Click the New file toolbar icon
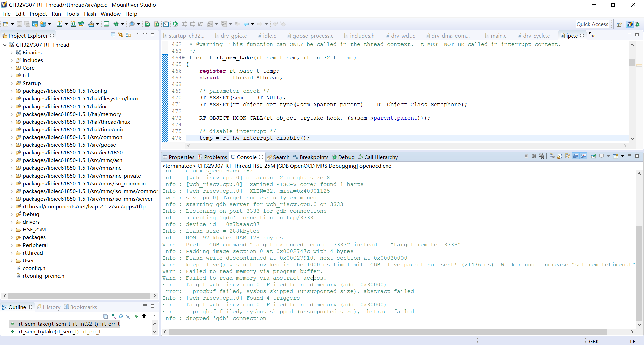 (6, 24)
